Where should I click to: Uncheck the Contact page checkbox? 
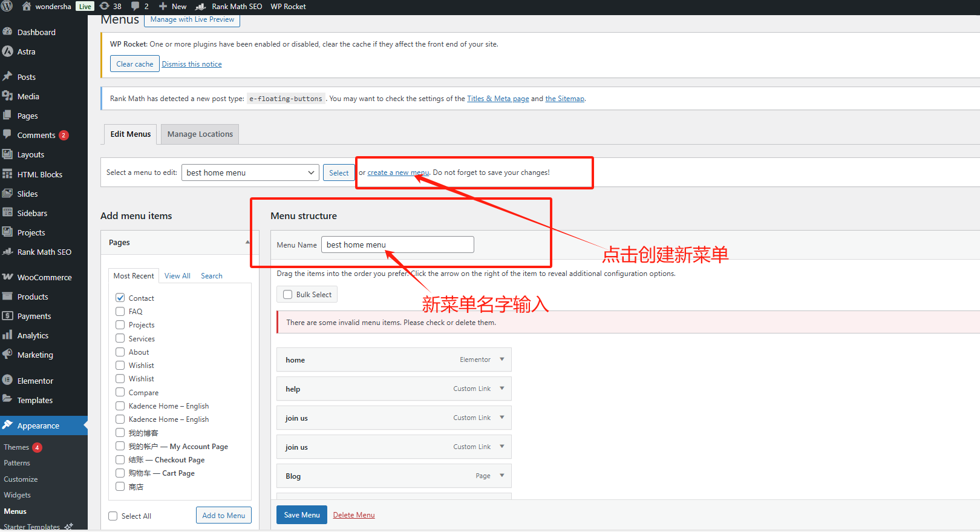pos(120,298)
